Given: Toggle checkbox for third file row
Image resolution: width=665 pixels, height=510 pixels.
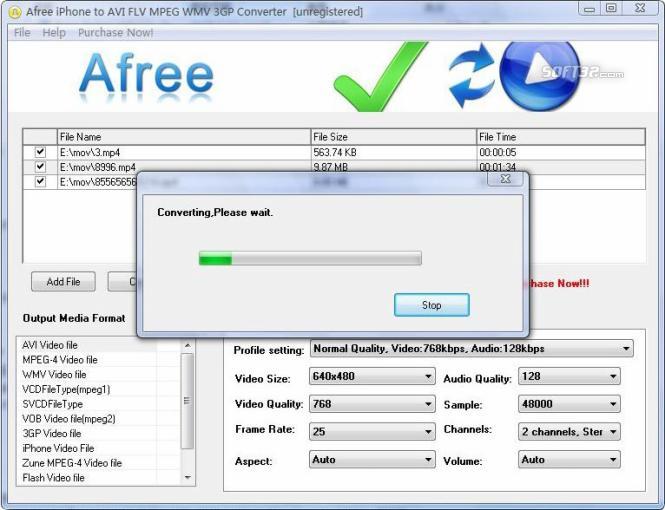Looking at the screenshot, I should (40, 181).
